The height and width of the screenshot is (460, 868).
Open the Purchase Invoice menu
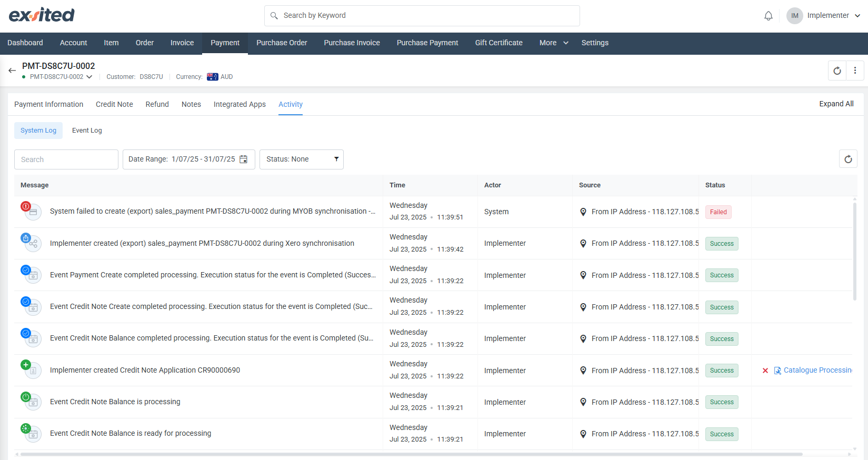[352, 43]
